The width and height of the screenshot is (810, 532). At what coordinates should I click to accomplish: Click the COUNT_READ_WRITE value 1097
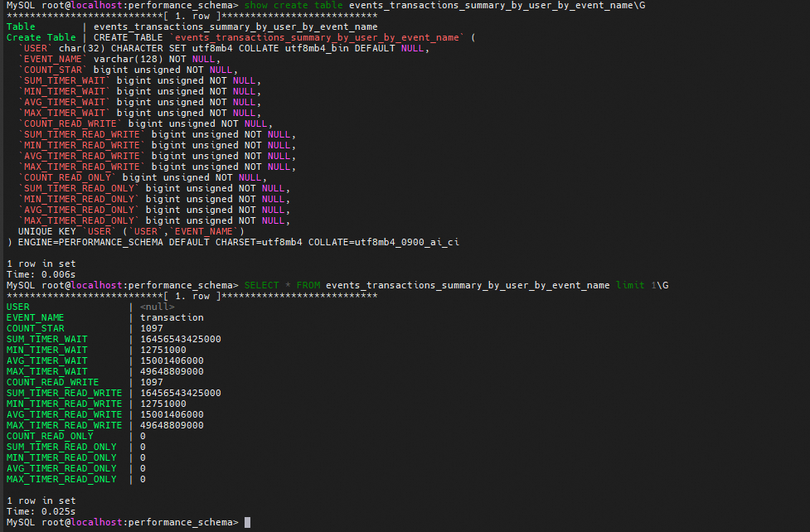click(x=152, y=382)
